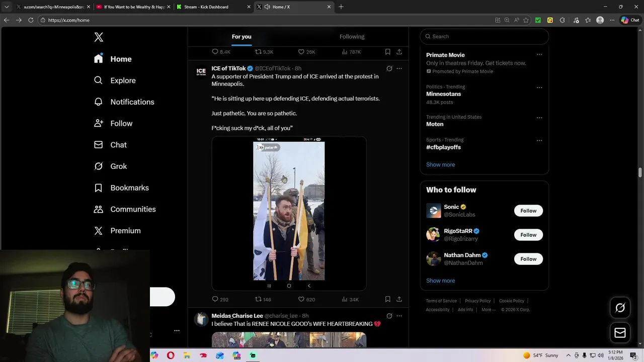
Task: Expand the footer More menu
Action: click(x=488, y=310)
